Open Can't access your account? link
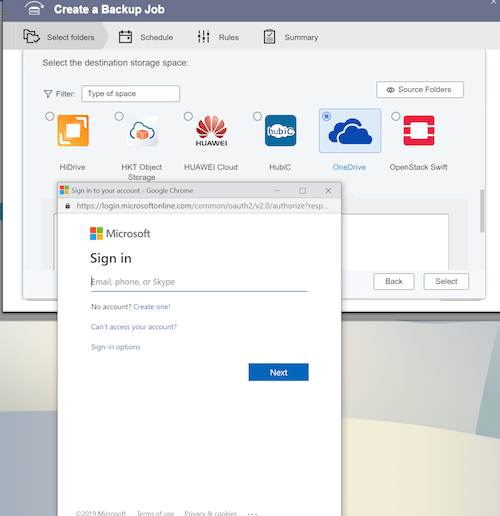The height and width of the screenshot is (516, 500). click(x=134, y=327)
